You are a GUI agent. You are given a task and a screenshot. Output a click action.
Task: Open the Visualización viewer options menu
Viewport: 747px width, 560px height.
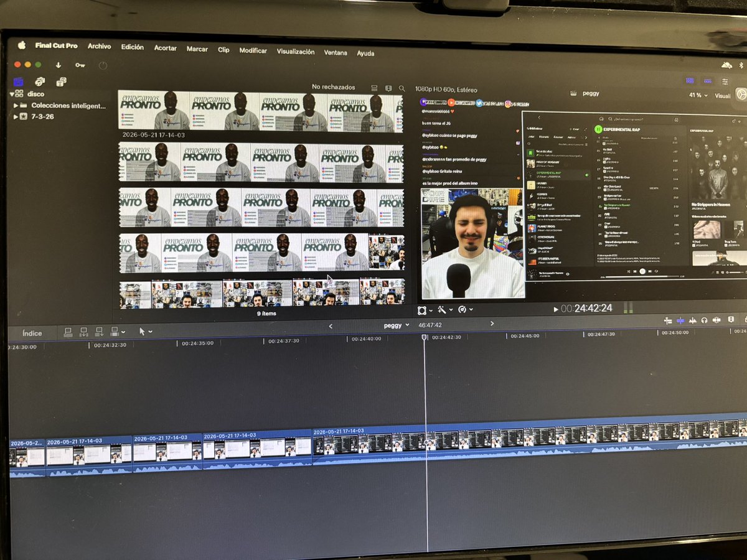pos(723,96)
